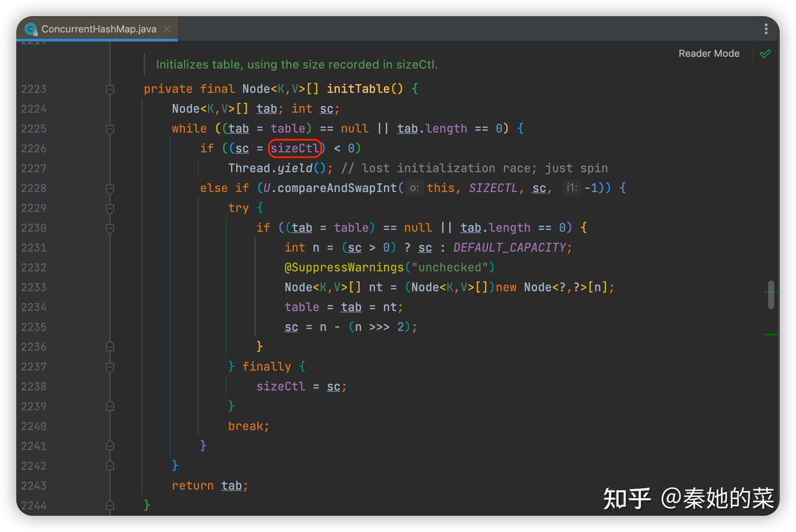Click the red-circled sizeCtl field on line 2226
The width and height of the screenshot is (796, 532).
[x=295, y=148]
